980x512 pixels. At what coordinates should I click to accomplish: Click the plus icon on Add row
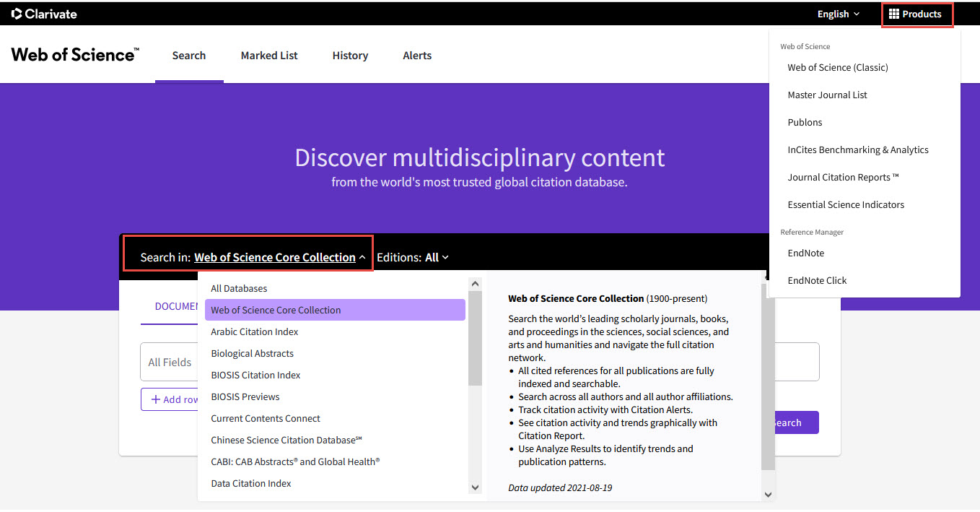point(155,399)
